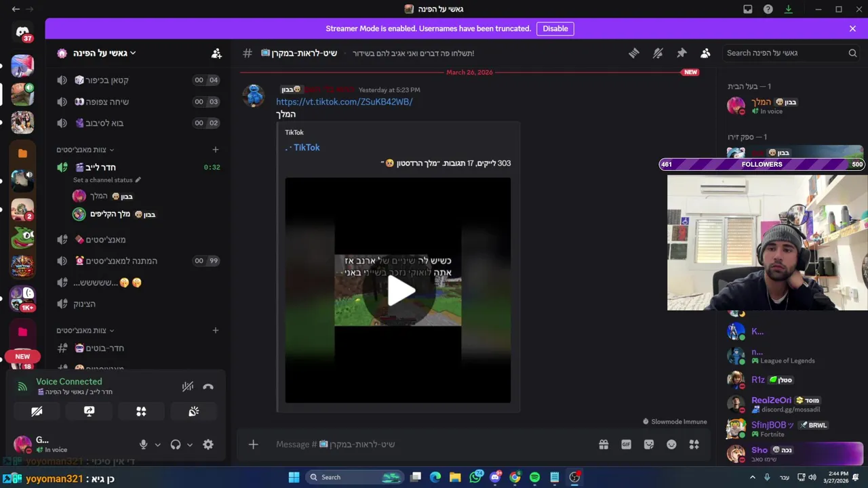Viewport: 868px width, 488px height.
Task: Collapse first צוות מאנצ'יסטים category
Action: [85, 150]
